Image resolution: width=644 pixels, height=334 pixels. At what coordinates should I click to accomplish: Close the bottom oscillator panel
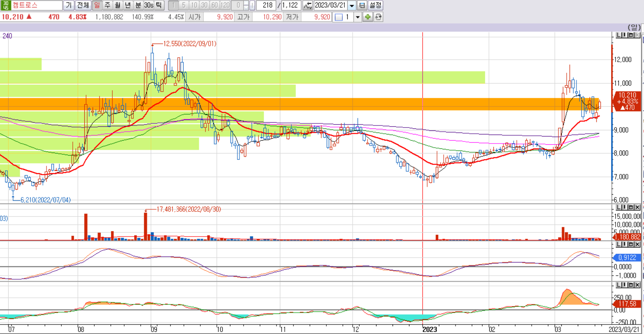click(x=637, y=285)
